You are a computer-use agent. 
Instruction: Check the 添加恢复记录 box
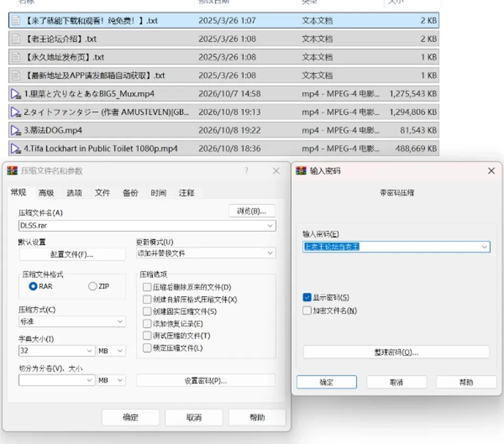[147, 323]
